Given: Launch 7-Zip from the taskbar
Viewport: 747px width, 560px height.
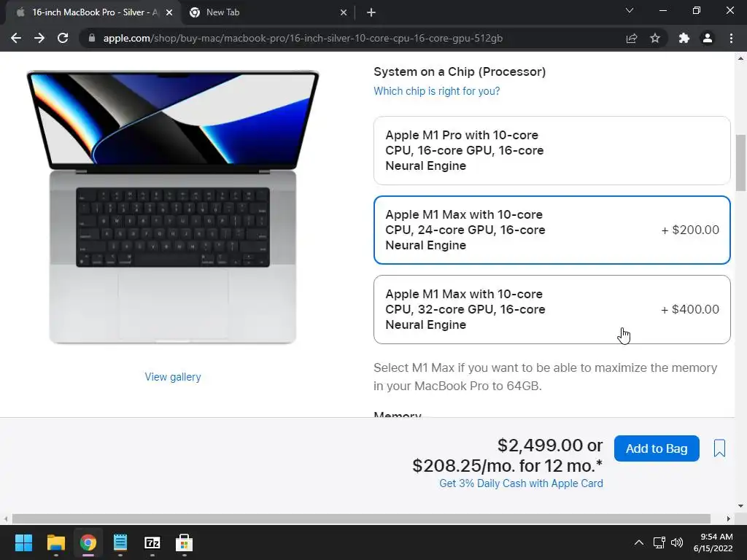Looking at the screenshot, I should click(152, 542).
